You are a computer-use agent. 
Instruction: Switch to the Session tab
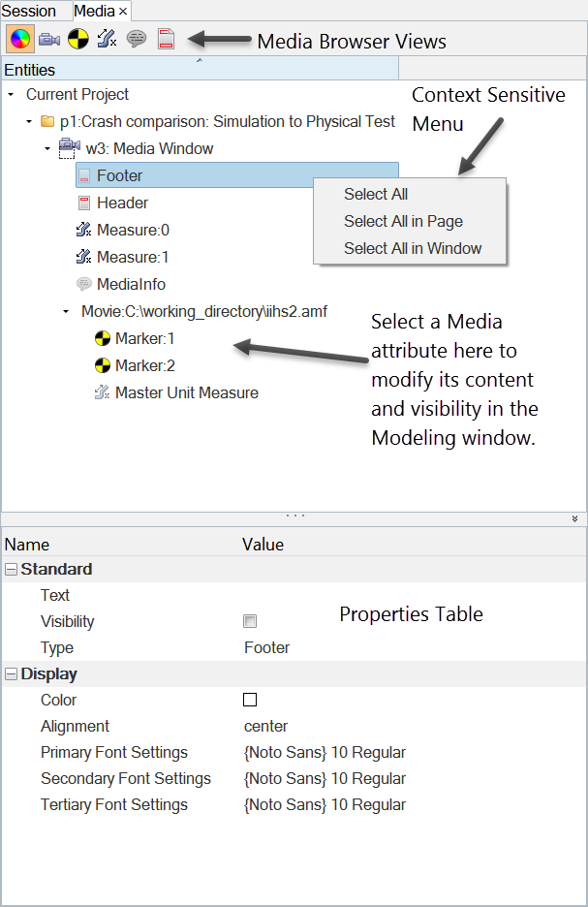(29, 11)
